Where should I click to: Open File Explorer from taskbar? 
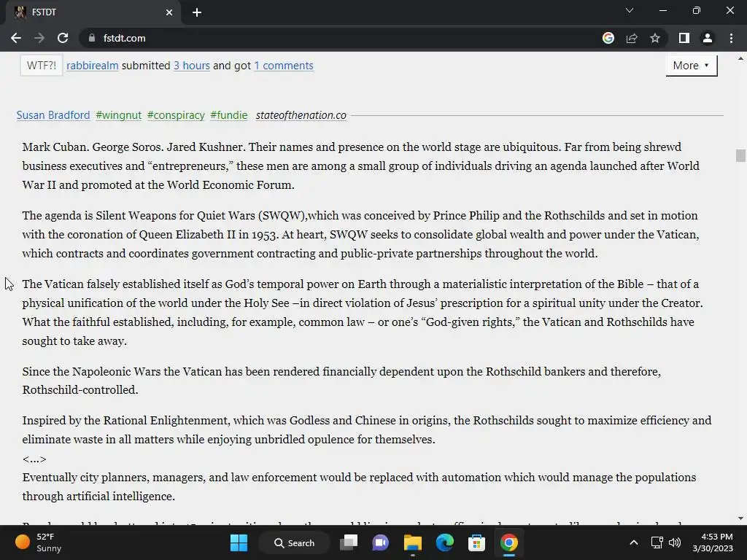(x=413, y=542)
